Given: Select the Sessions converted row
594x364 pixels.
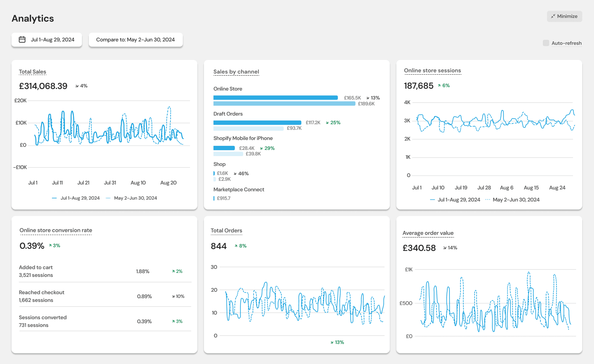Looking at the screenshot, I should point(105,321).
